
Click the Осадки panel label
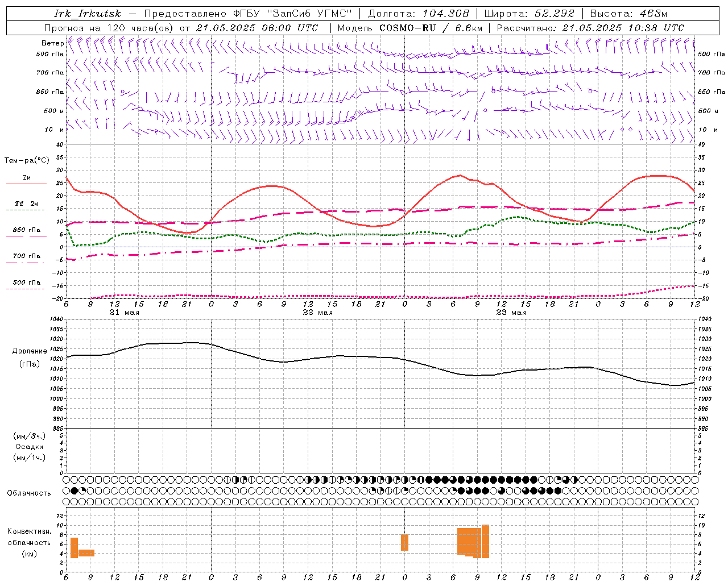30,447
